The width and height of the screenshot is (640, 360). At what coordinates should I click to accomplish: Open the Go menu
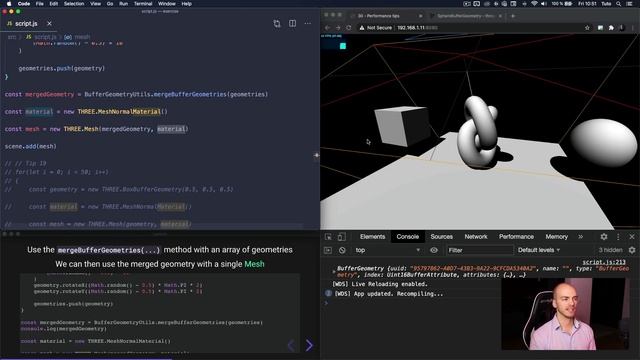110,4
